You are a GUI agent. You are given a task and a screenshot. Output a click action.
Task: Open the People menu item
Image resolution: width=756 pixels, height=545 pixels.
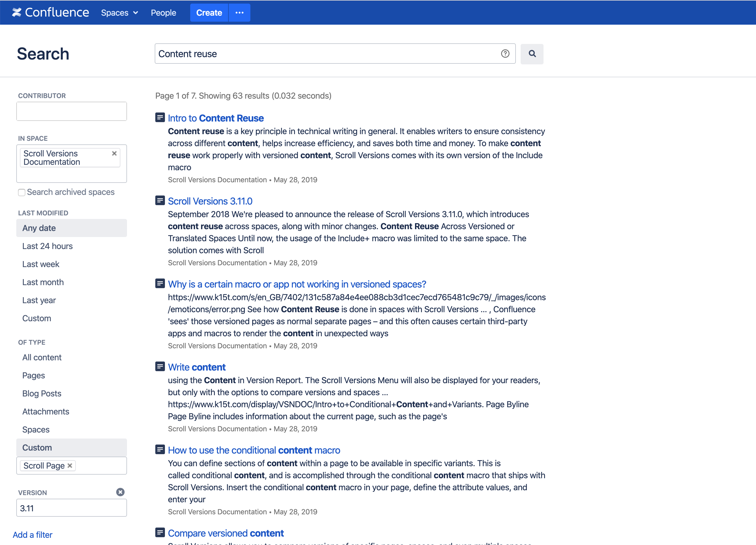pyautogui.click(x=163, y=13)
